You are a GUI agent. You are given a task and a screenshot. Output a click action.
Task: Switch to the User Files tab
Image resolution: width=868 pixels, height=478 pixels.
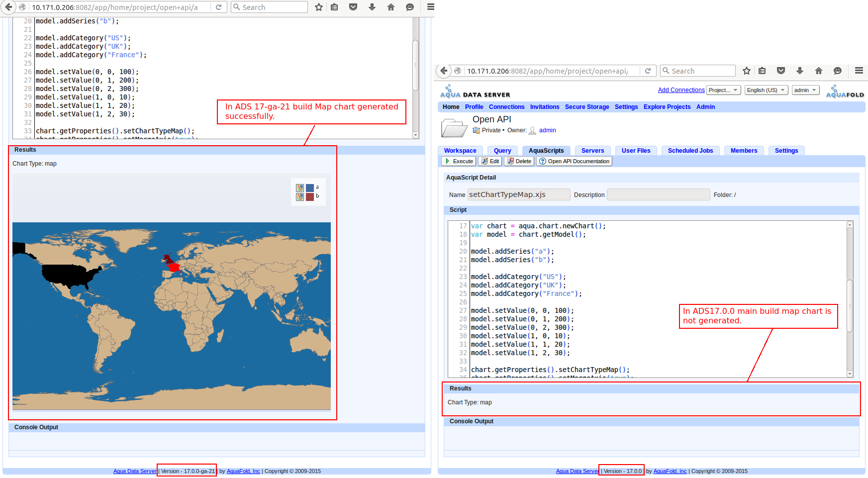(x=636, y=151)
